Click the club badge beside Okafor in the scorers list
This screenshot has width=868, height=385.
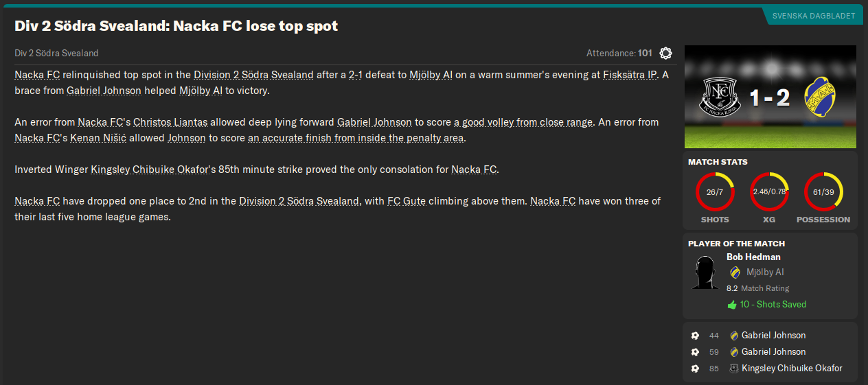(734, 369)
